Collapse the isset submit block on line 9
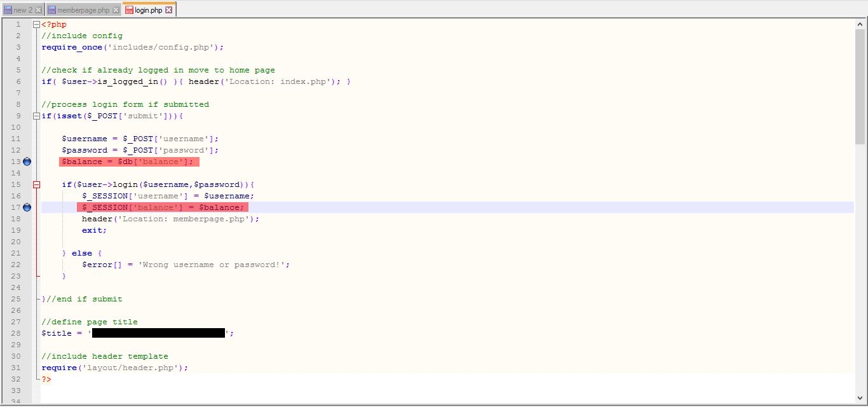 [36, 116]
